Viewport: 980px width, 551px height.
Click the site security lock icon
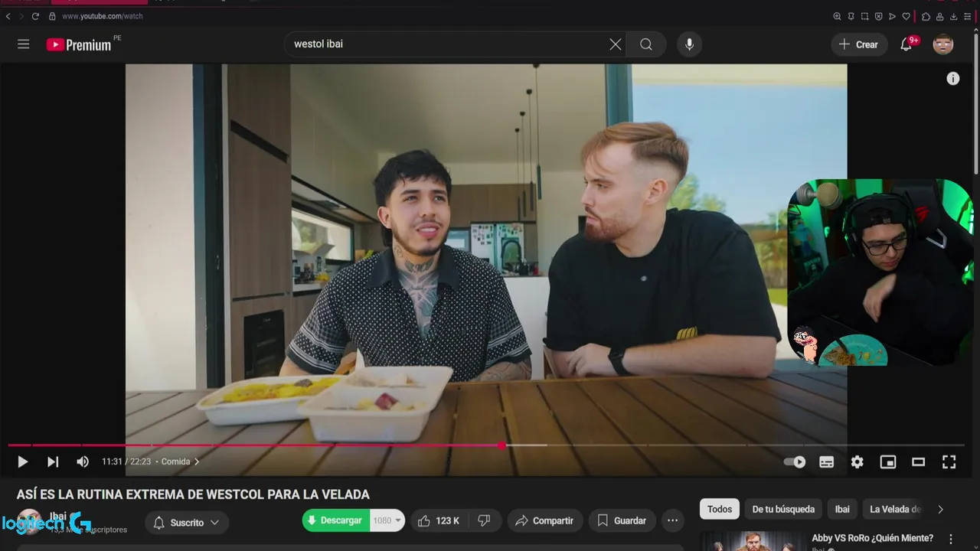[x=52, y=16]
